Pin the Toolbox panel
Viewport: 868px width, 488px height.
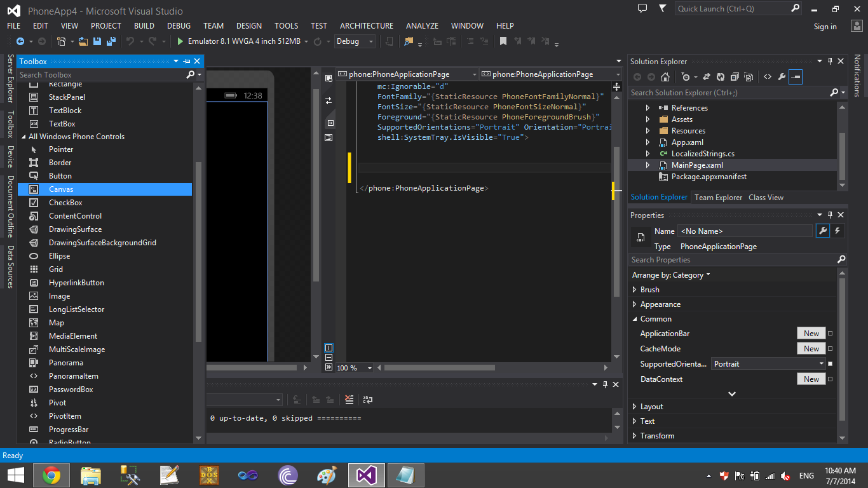(x=187, y=61)
